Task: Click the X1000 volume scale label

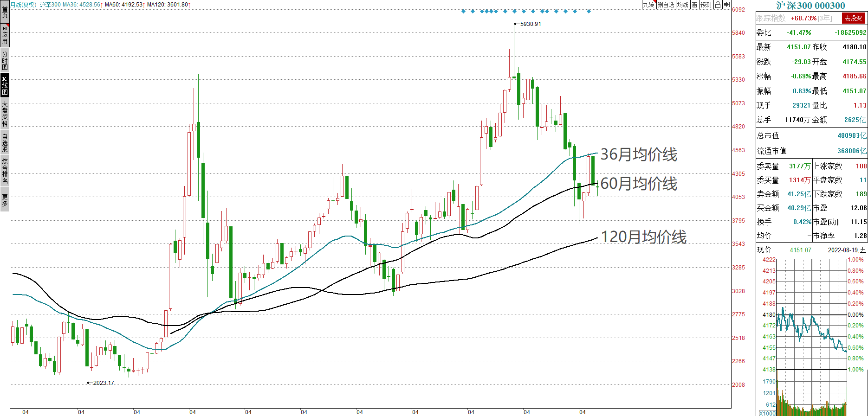Action: point(767,413)
